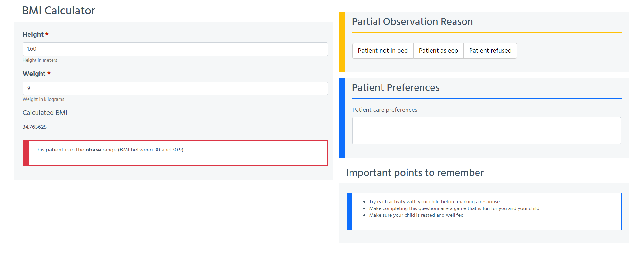This screenshot has width=644, height=253.
Task: Click the text area resize handle corner
Action: click(x=619, y=142)
